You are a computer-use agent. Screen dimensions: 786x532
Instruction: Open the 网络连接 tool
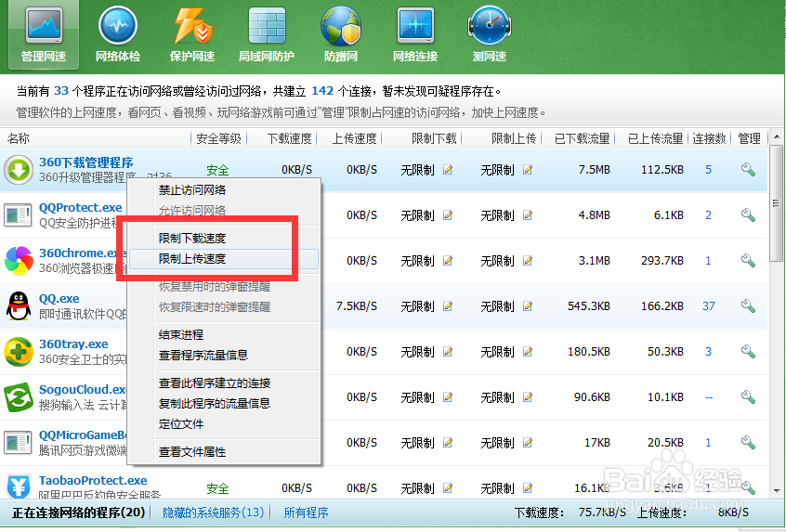pyautogui.click(x=415, y=34)
